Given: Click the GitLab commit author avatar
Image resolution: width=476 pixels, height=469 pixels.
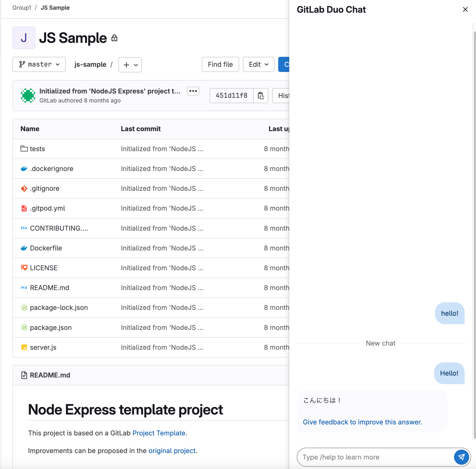Looking at the screenshot, I should click(28, 96).
